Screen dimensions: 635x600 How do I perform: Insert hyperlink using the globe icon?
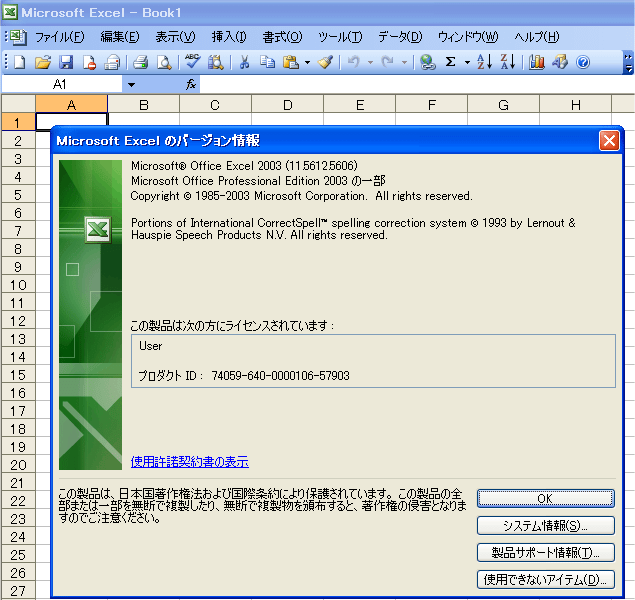(428, 62)
